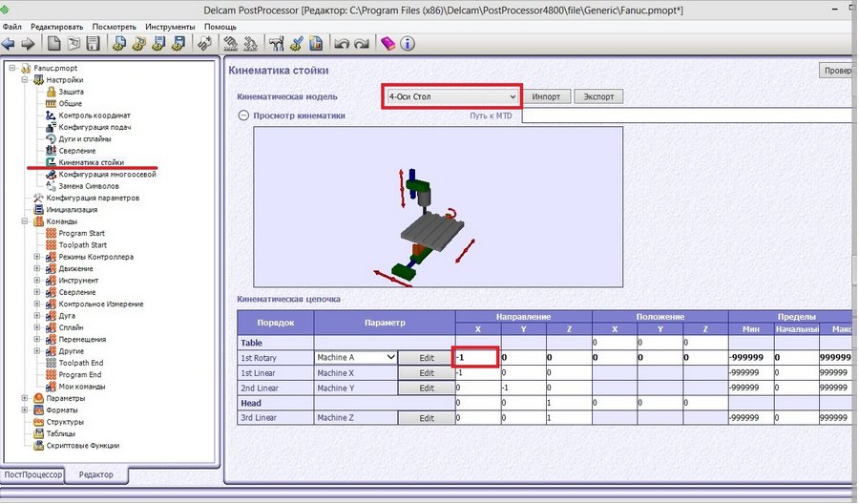
Task: Click the redo arrow icon
Action: click(362, 44)
